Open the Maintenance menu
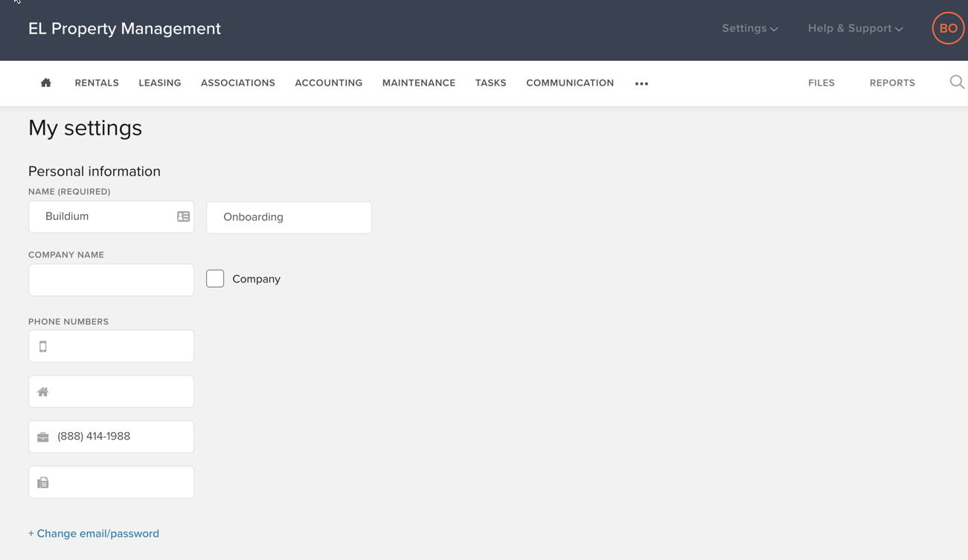Image resolution: width=968 pixels, height=560 pixels. pyautogui.click(x=418, y=83)
